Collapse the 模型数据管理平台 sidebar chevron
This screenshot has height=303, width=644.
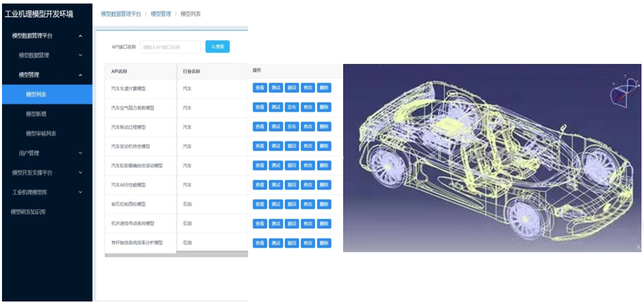coord(80,36)
